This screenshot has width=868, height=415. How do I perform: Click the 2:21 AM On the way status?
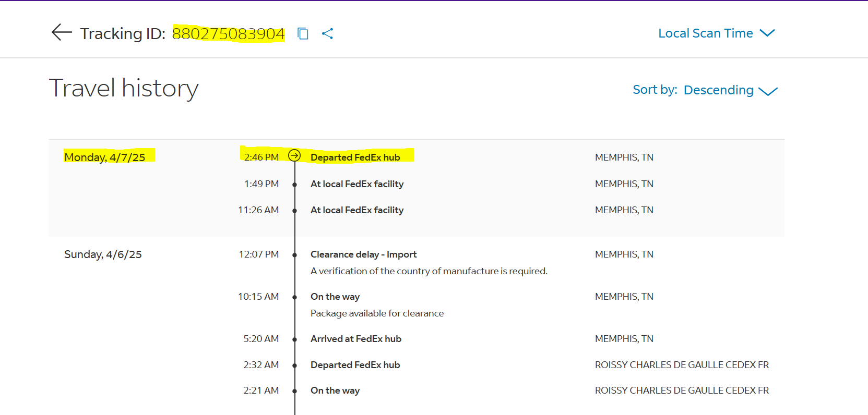point(335,390)
